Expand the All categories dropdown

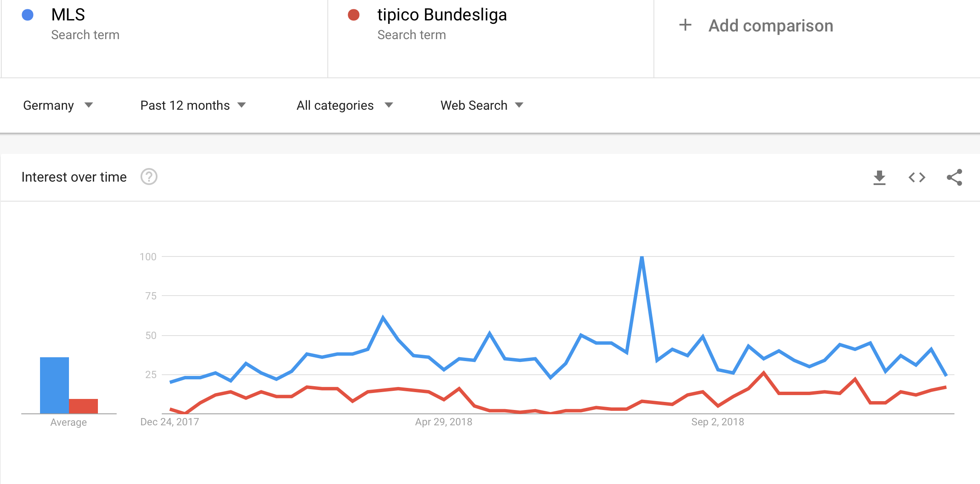(344, 105)
